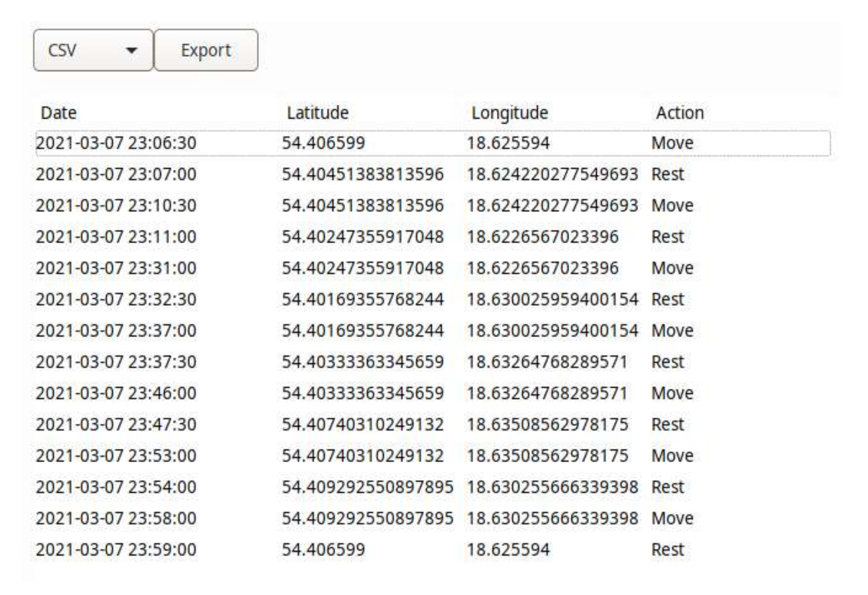This screenshot has width=868, height=595.
Task: Select the row dated 2021-03-07 23:54:00
Action: click(x=116, y=487)
